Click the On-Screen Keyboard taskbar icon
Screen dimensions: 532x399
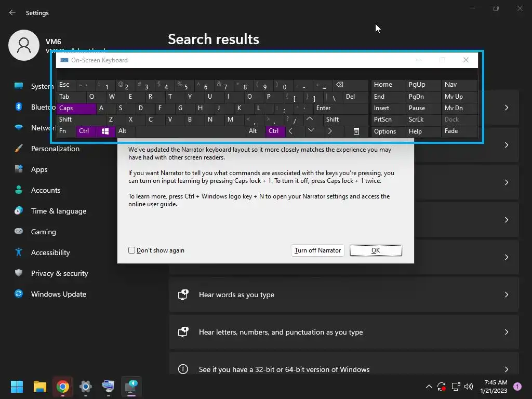click(x=108, y=387)
